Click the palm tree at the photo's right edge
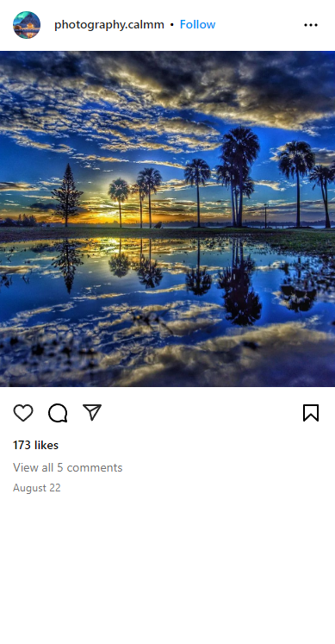335x644 pixels. point(323,195)
